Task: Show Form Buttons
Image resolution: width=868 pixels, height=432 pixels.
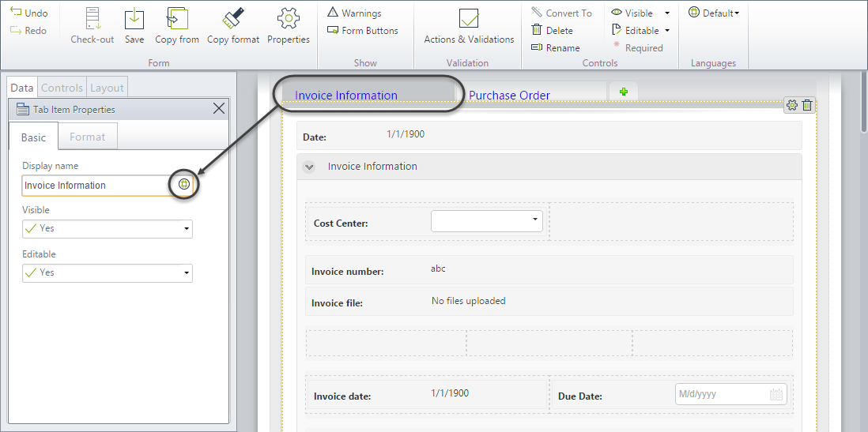Action: (363, 31)
